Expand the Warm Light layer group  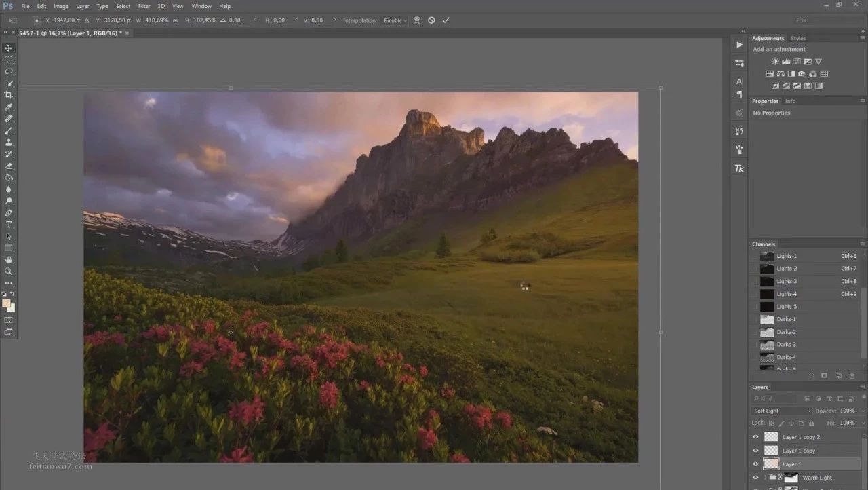tap(765, 478)
